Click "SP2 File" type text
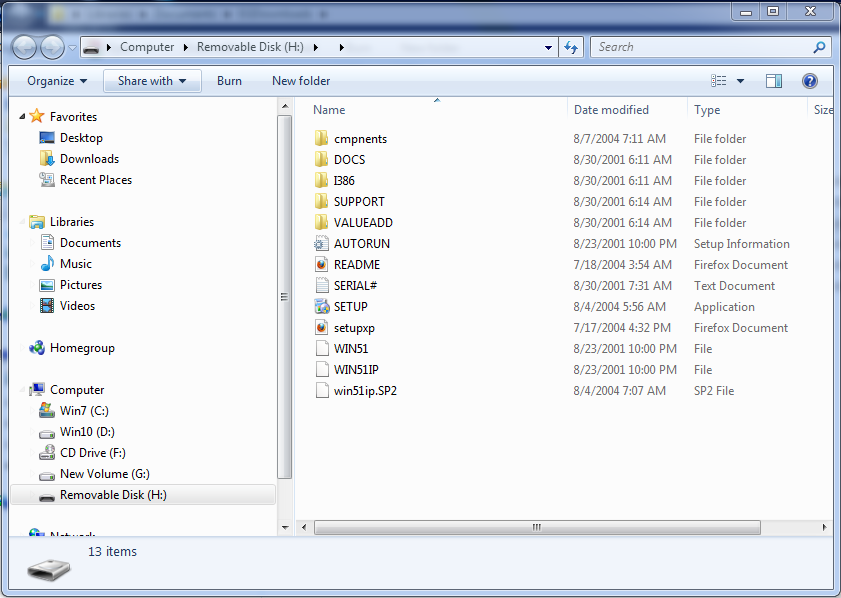This screenshot has width=841, height=598. click(x=714, y=390)
